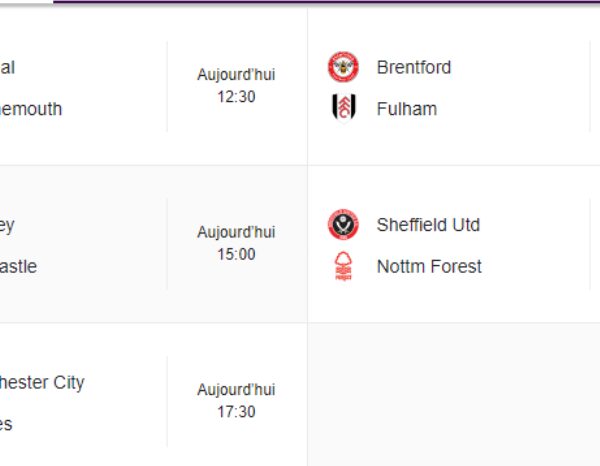The height and width of the screenshot is (466, 600).
Task: Click the Aujourd'hui 17:30 kickoff time
Action: tap(236, 401)
